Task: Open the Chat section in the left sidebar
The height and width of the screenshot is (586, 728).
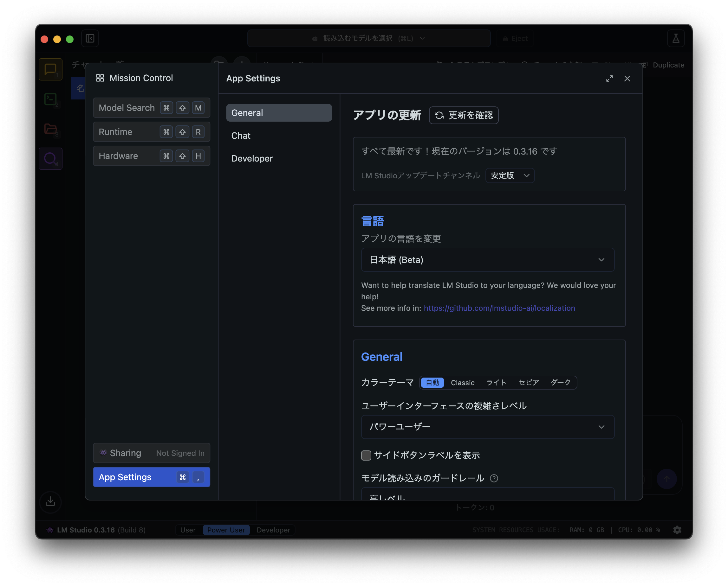Action: pyautogui.click(x=50, y=70)
